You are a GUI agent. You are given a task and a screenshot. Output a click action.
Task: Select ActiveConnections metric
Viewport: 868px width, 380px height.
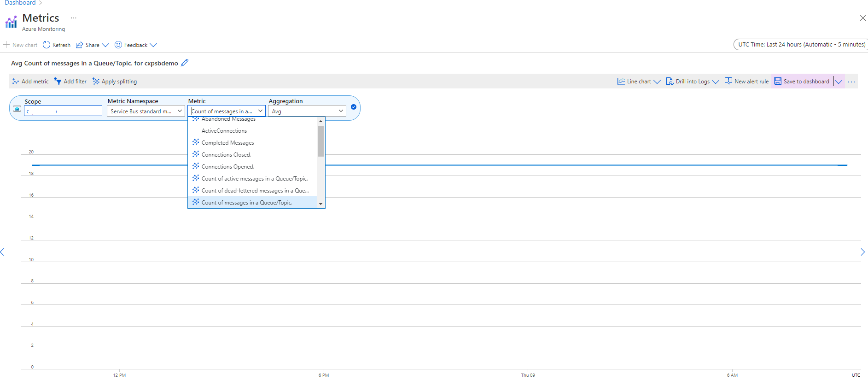click(252, 131)
